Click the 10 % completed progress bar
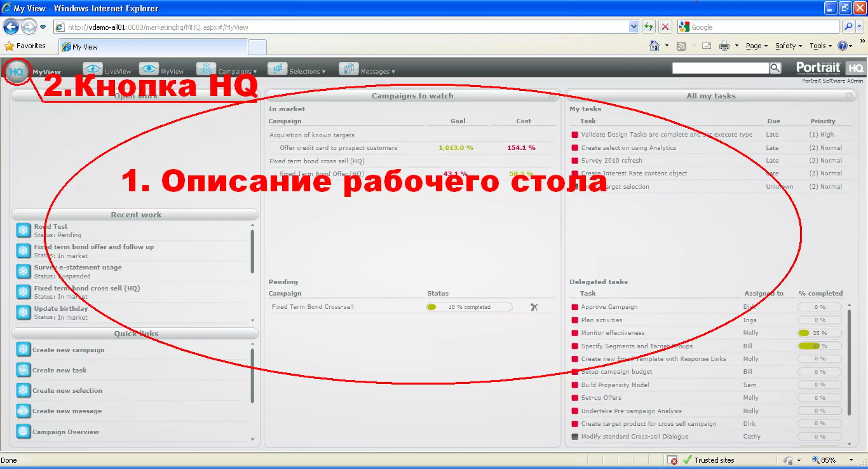Screen dimensions: 868x469 click(469, 307)
